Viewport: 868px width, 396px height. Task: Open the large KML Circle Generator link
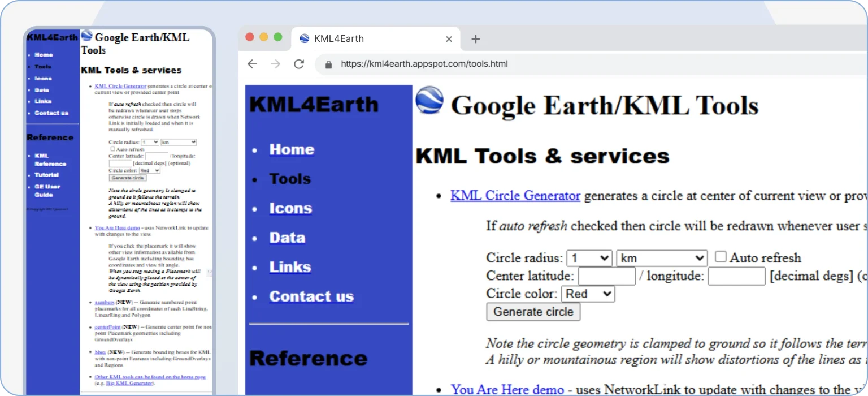515,196
